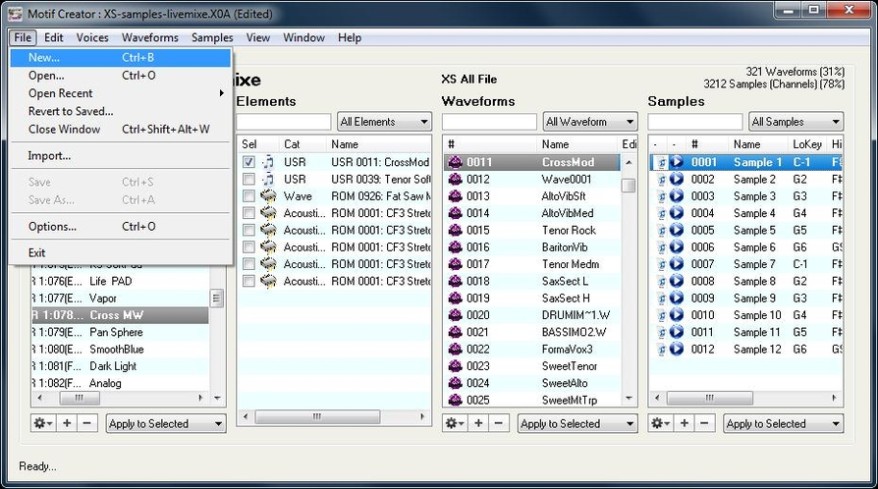Choose Options... from the File menu
The height and width of the screenshot is (489, 878).
coord(120,226)
